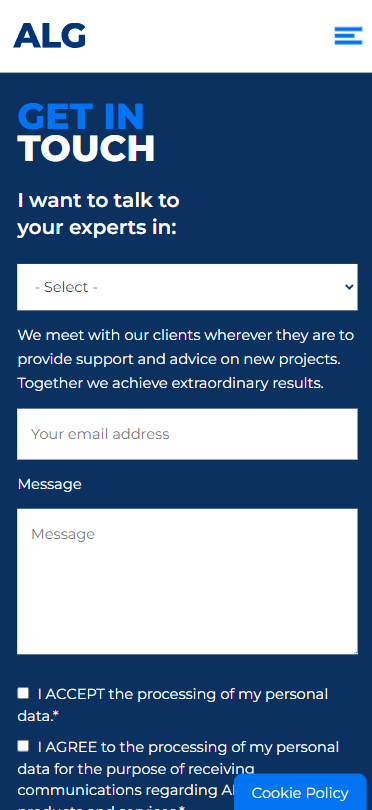Click the ALG logo
This screenshot has width=372, height=810.
50,36
